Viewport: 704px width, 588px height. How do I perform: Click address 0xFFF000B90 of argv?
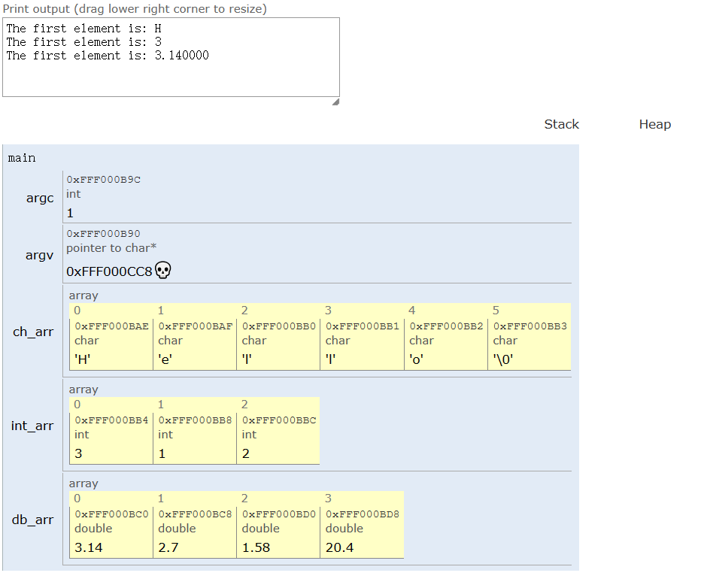103,233
